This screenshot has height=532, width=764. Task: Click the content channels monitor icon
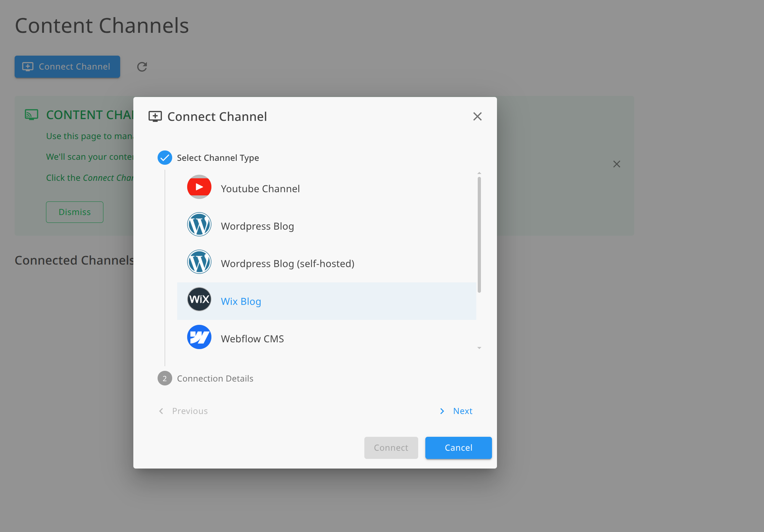pos(31,114)
